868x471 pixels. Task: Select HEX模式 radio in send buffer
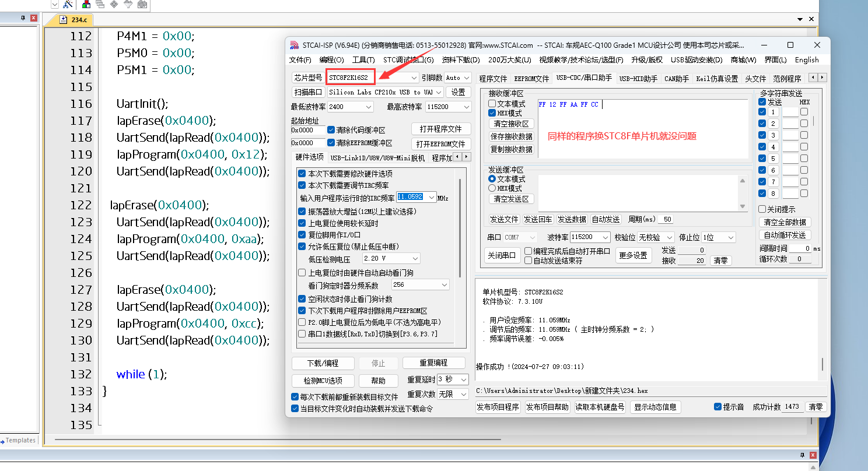coord(492,188)
